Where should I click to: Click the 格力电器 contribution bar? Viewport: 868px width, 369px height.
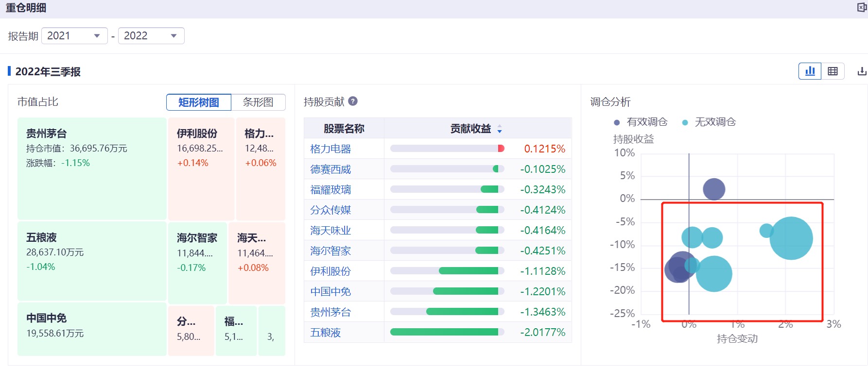point(447,149)
